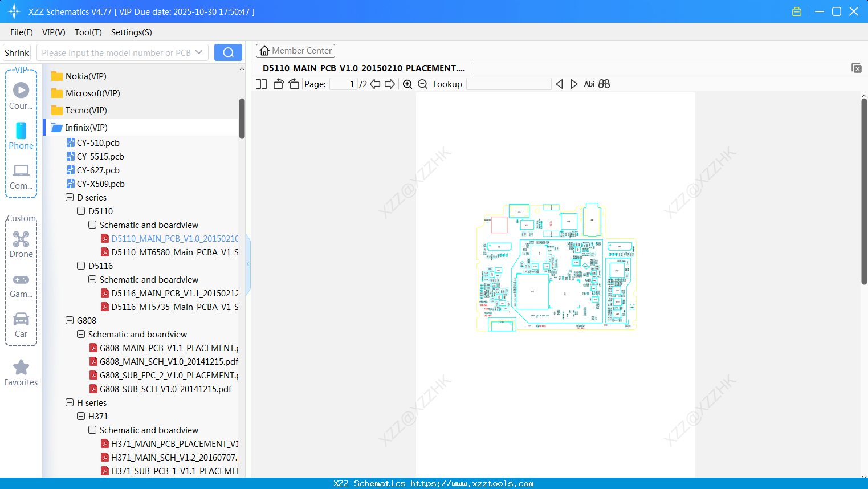Select the Drone category icon
Viewport: 868px width, 489px height.
coord(21,239)
